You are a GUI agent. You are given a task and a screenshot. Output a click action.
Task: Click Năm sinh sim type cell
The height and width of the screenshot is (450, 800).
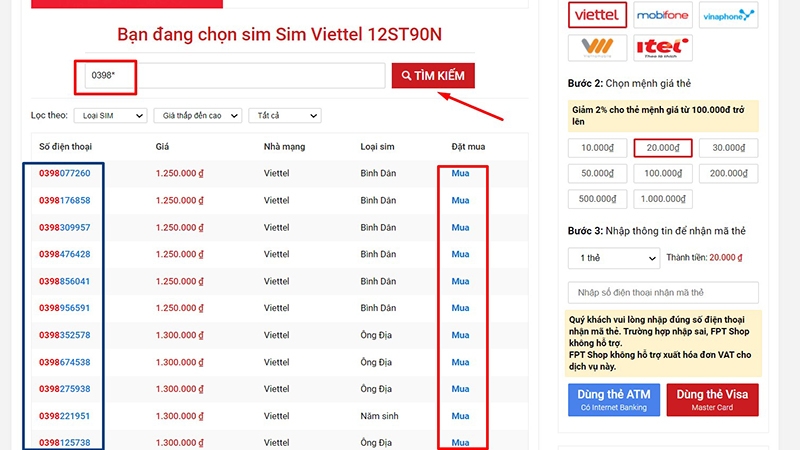tap(379, 416)
